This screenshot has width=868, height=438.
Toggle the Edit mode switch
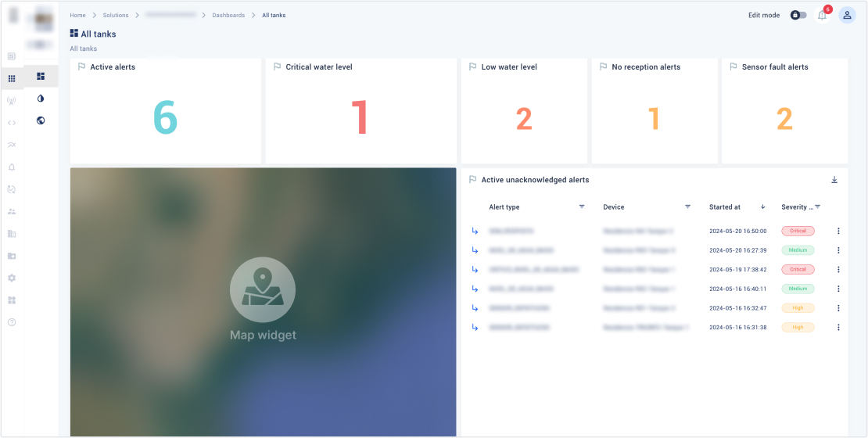click(x=798, y=15)
